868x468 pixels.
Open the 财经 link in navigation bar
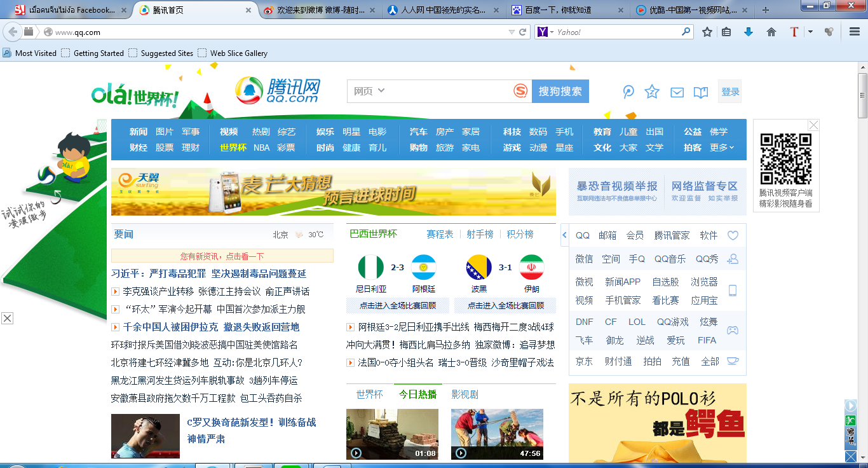pyautogui.click(x=139, y=148)
